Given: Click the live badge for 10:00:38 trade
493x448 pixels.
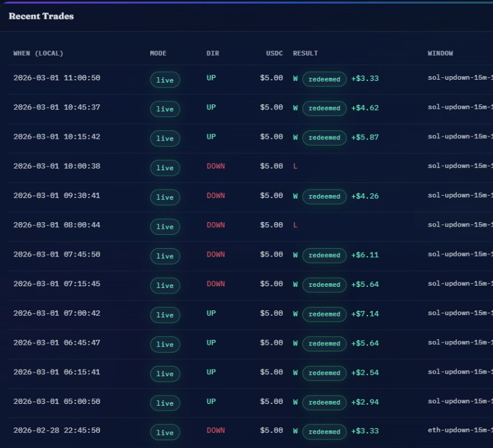Looking at the screenshot, I should click(165, 168).
